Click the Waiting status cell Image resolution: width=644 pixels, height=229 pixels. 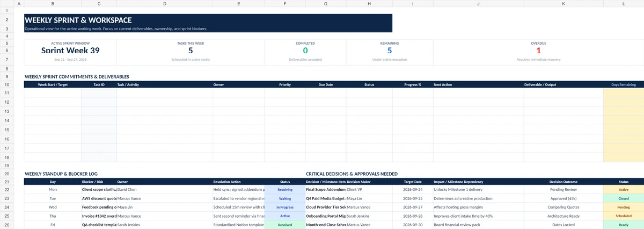click(285, 198)
